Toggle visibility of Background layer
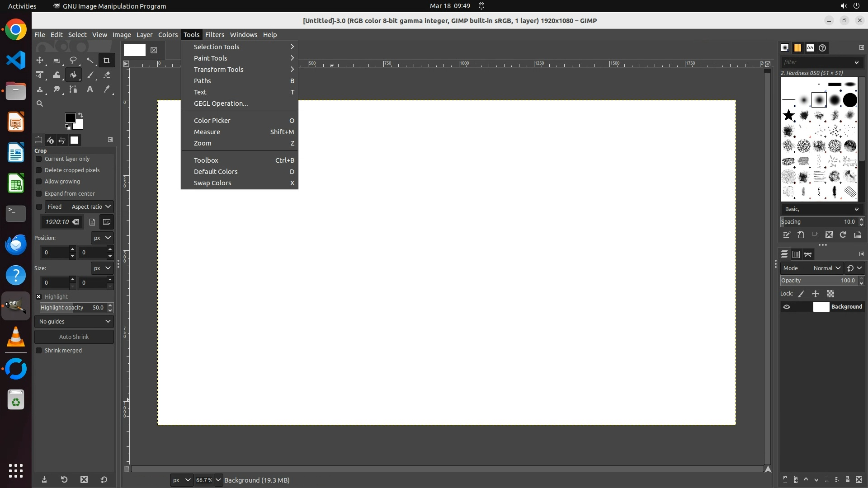Viewport: 868px width, 488px height. (787, 307)
